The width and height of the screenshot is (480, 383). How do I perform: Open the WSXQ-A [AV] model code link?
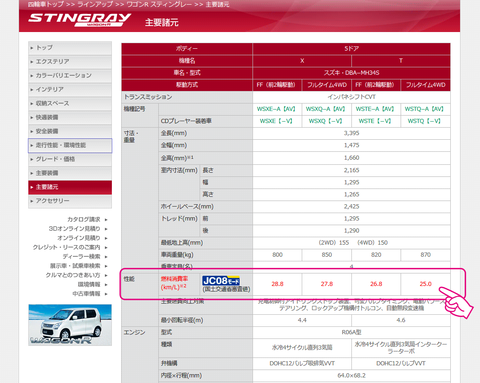click(325, 109)
